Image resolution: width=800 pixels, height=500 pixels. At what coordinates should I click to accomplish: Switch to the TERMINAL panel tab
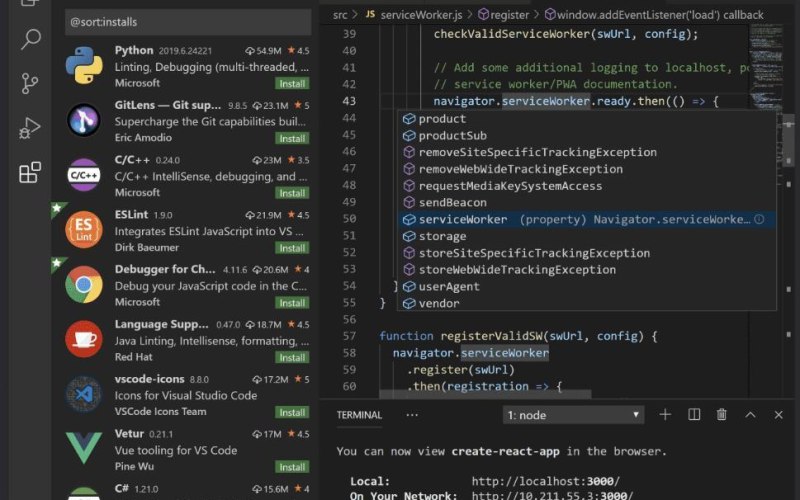coord(359,415)
